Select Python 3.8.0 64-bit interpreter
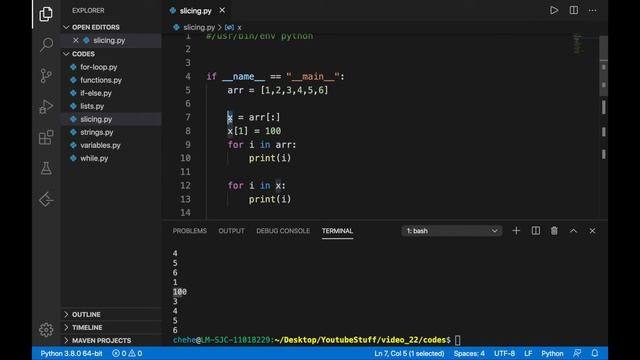Viewport: 640px width, 360px height. (x=71, y=353)
